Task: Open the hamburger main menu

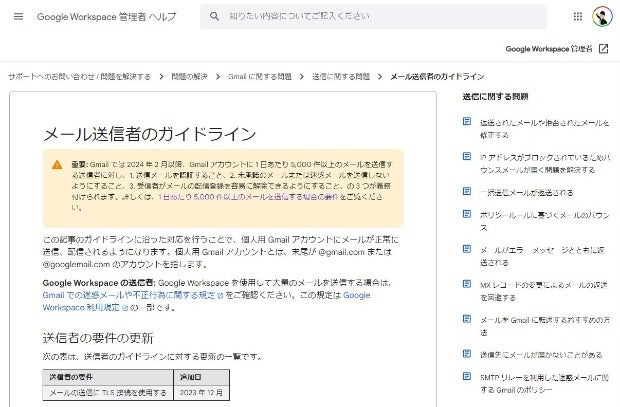Action: pos(18,17)
